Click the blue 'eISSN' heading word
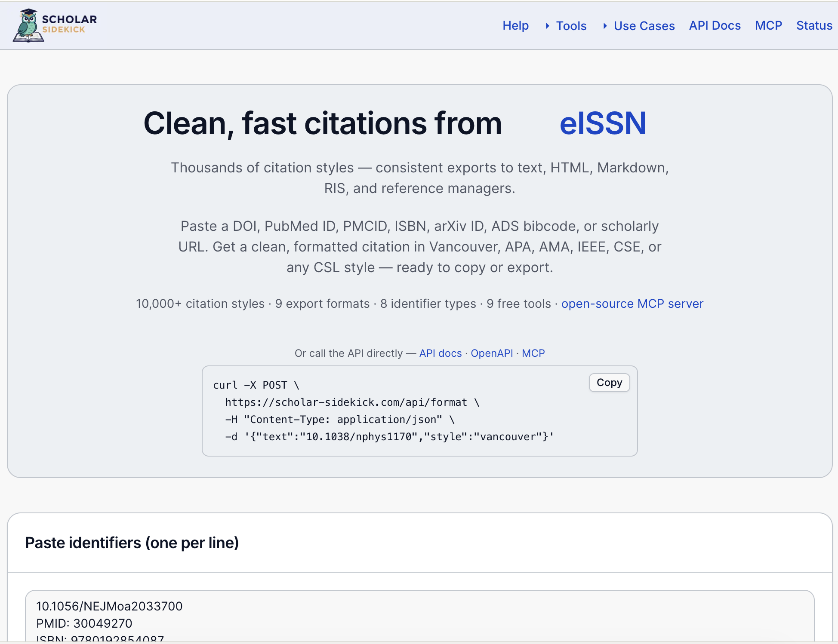Viewport: 838px width, 644px height. pyautogui.click(x=603, y=123)
